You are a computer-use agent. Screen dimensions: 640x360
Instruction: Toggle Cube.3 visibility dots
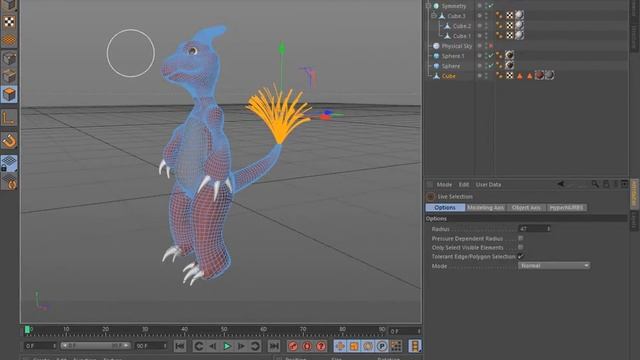coord(485,16)
